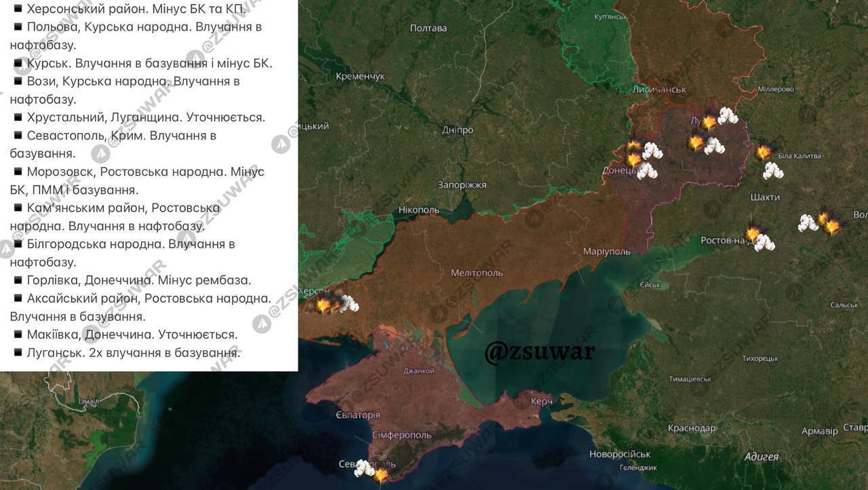868x490 pixels.
Task: Click the Краснодар city label
Action: (x=691, y=428)
